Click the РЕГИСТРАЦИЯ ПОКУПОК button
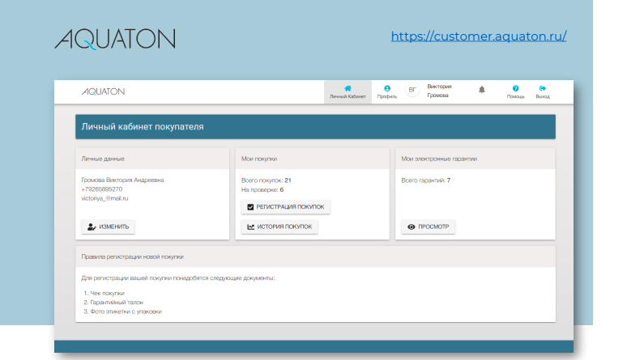Screen dimensions: 644x360 tap(285, 207)
